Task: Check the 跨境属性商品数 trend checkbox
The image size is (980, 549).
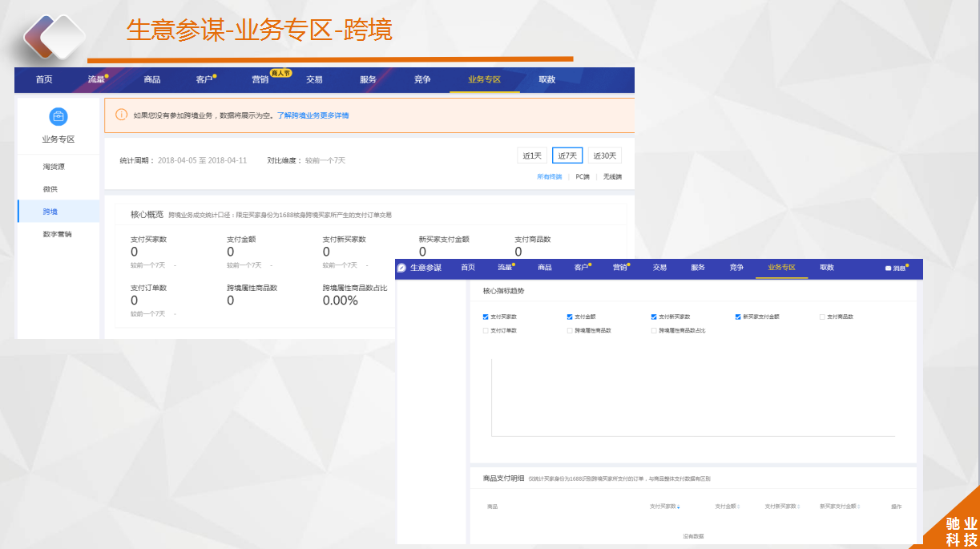Action: click(x=570, y=330)
